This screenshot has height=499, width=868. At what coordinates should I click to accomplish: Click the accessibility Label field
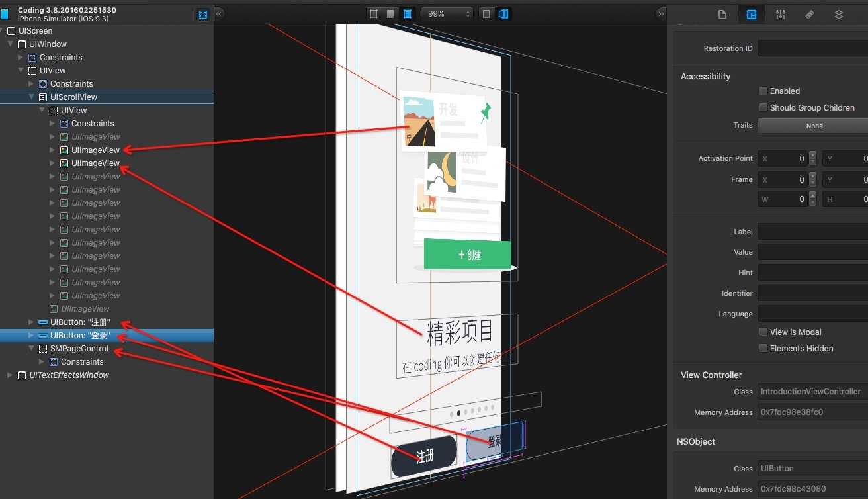[813, 232]
